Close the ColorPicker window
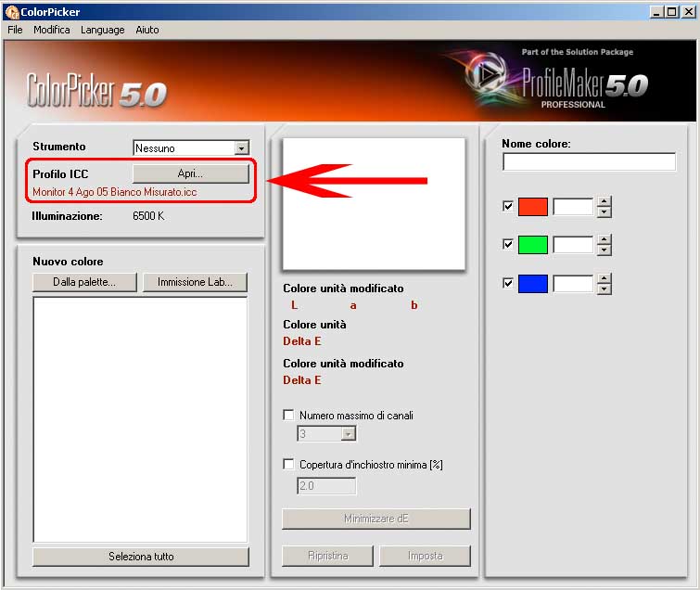The height and width of the screenshot is (590, 700). tap(689, 12)
